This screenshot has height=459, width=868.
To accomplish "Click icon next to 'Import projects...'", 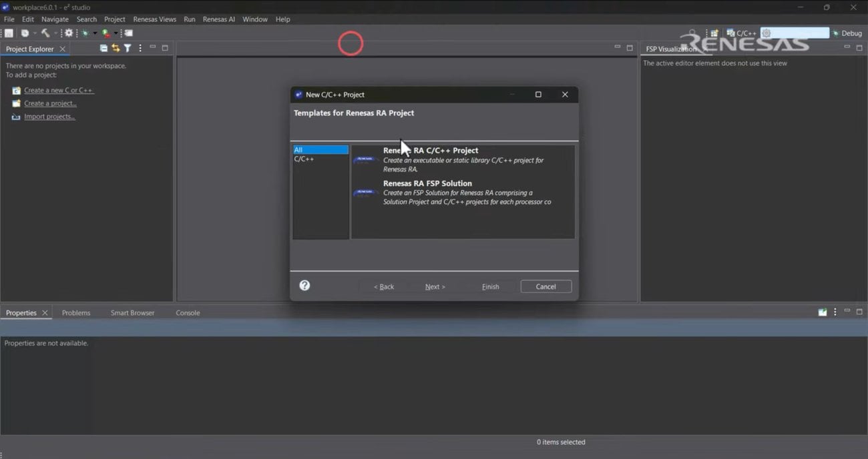I will click(16, 117).
